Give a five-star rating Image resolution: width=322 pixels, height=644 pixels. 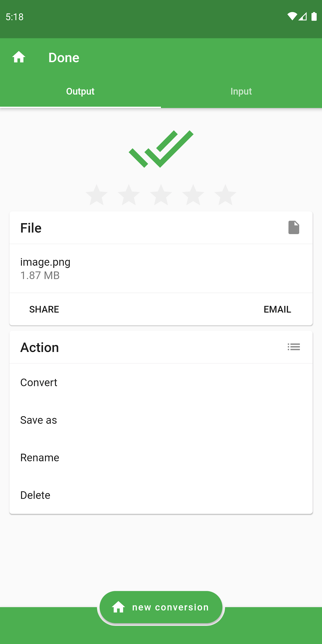coord(225,195)
